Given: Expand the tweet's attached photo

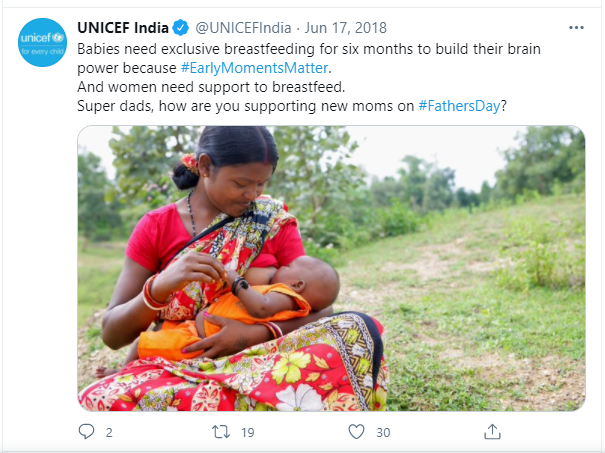Looking at the screenshot, I should coord(331,267).
